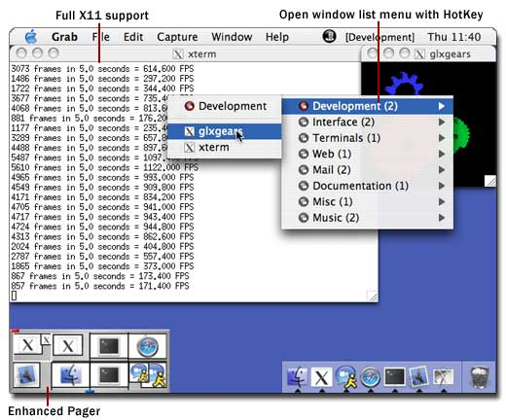
Task: Click the X icon in glxgears title bar
Action: coord(419,54)
